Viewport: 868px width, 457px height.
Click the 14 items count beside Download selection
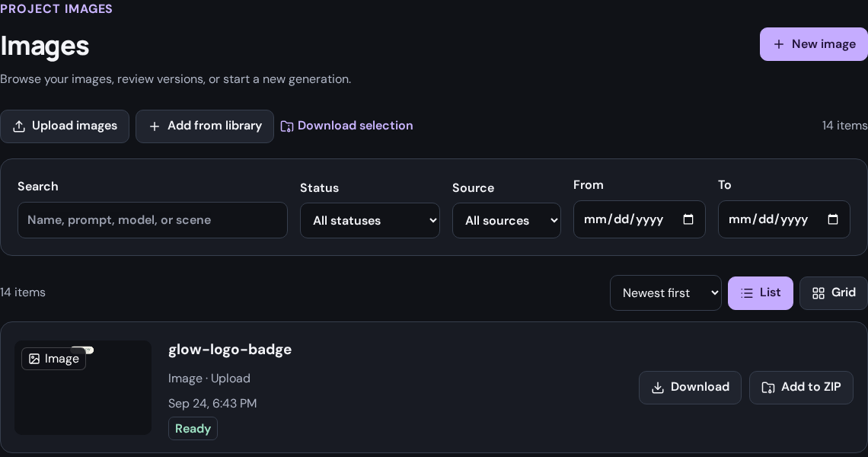pyautogui.click(x=844, y=126)
